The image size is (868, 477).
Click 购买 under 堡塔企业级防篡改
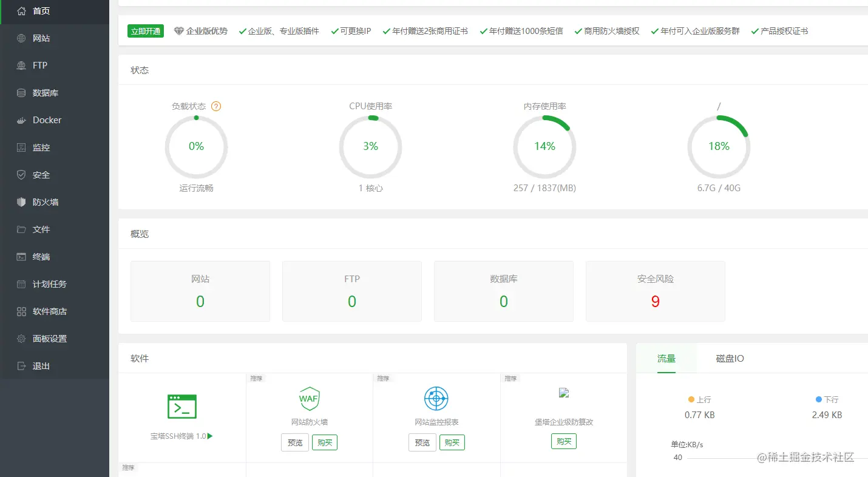pos(564,441)
